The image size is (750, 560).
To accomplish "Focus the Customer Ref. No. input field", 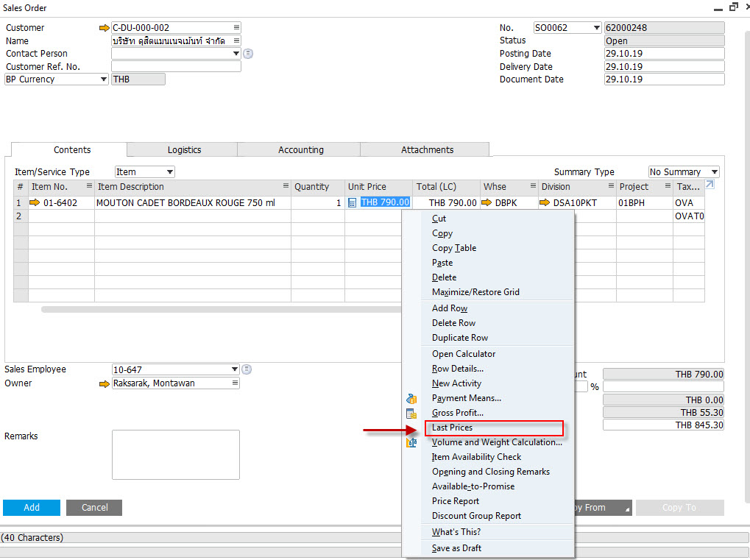I will pos(176,66).
